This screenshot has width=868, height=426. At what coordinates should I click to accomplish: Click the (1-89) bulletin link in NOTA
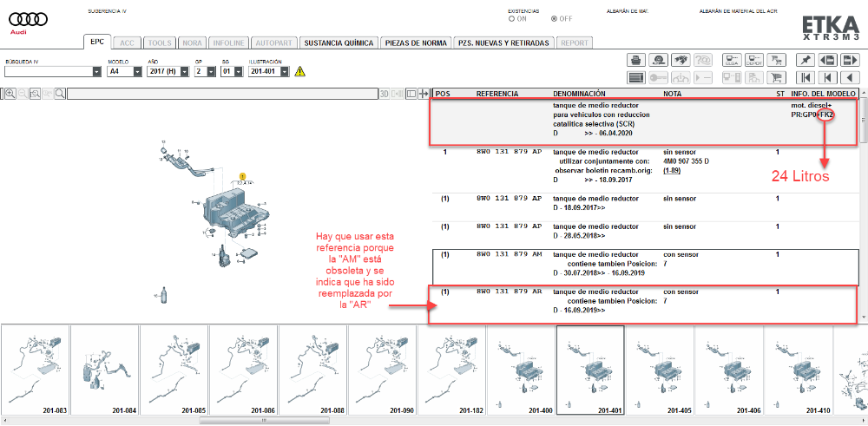(x=671, y=170)
